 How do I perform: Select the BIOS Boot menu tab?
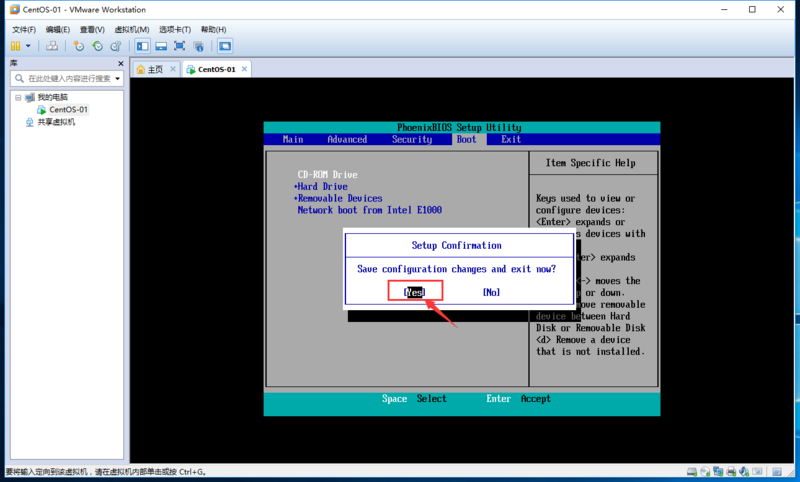pos(466,139)
